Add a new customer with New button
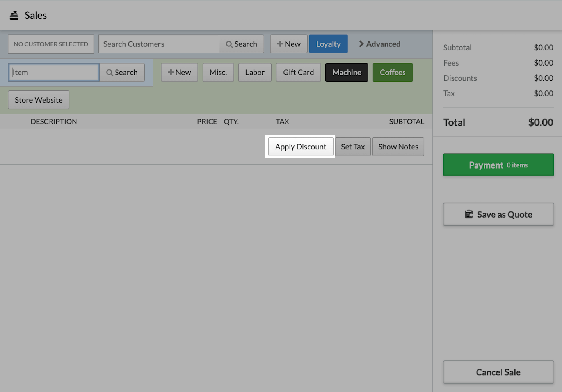This screenshot has width=562, height=392. click(x=289, y=44)
